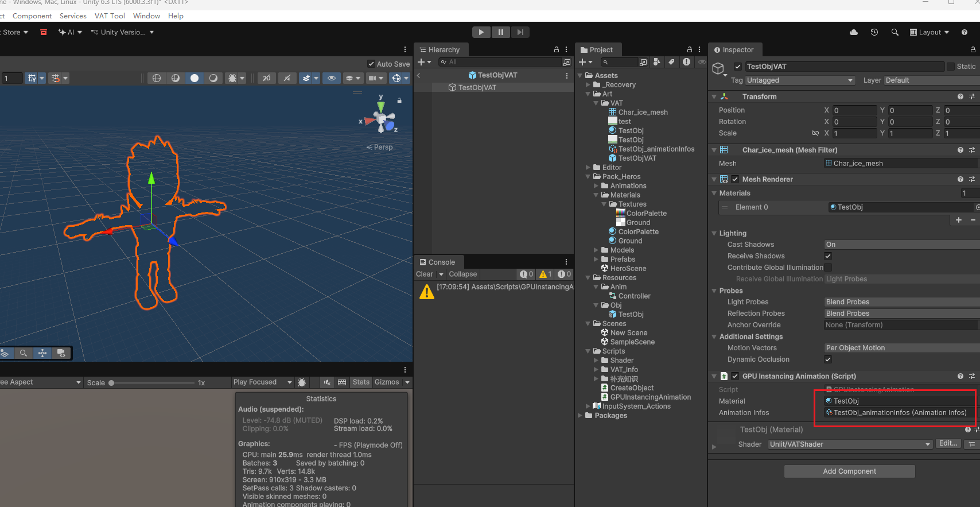Click the Clear button in Console
This screenshot has height=507, width=980.
pyautogui.click(x=425, y=274)
